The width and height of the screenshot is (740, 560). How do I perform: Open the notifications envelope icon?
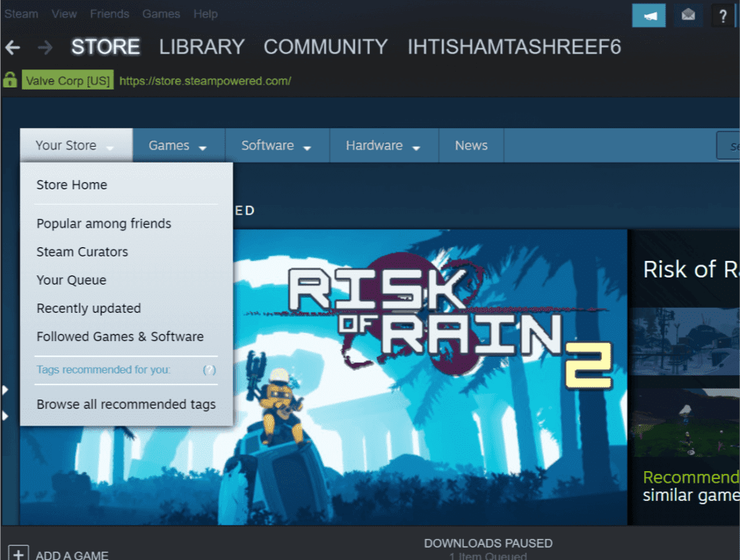pos(687,14)
